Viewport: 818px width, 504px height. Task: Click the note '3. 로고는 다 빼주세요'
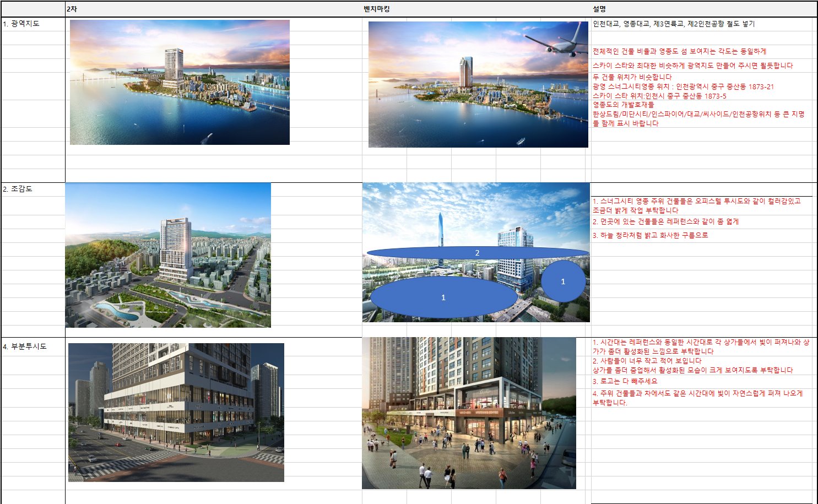tap(625, 381)
